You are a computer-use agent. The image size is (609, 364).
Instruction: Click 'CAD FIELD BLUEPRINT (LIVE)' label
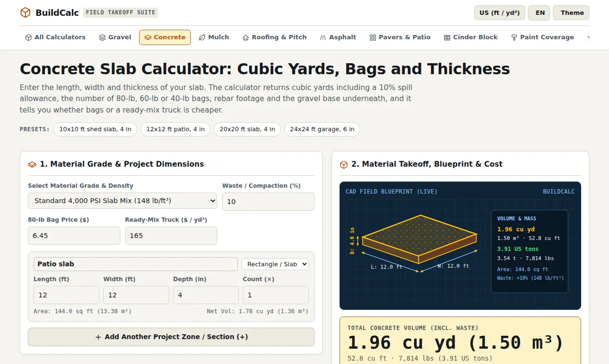click(x=391, y=192)
